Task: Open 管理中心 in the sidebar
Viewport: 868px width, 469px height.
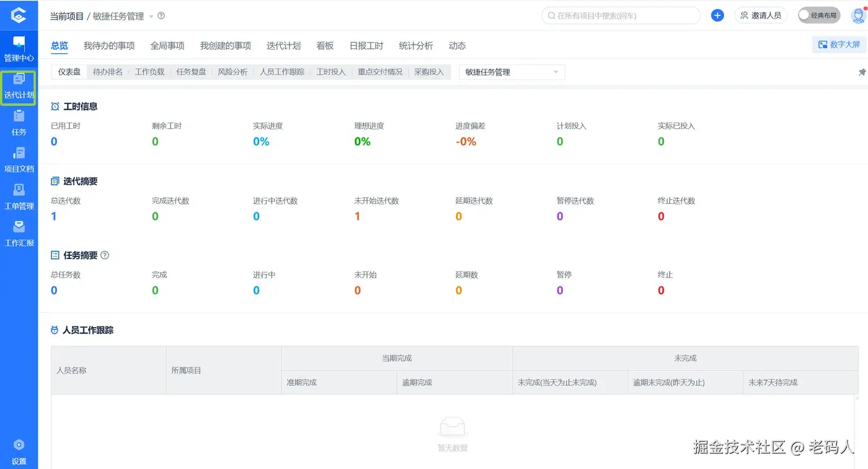Action: coord(19,49)
